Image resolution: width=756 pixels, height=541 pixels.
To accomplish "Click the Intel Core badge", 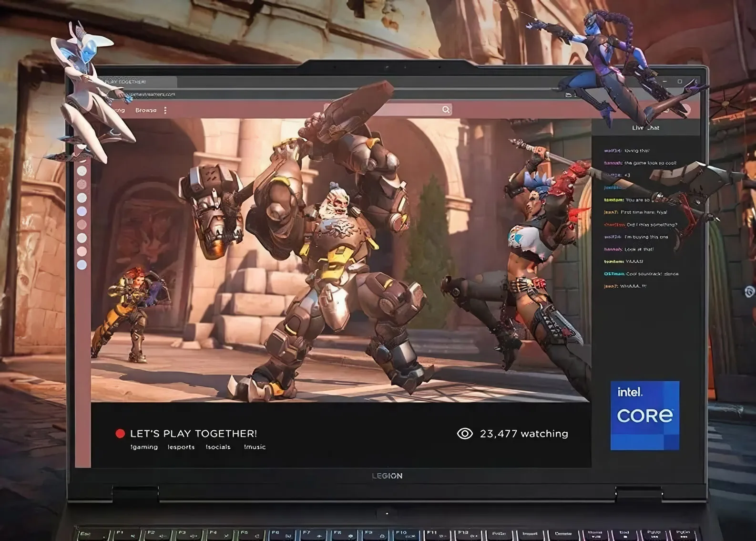I will point(644,415).
